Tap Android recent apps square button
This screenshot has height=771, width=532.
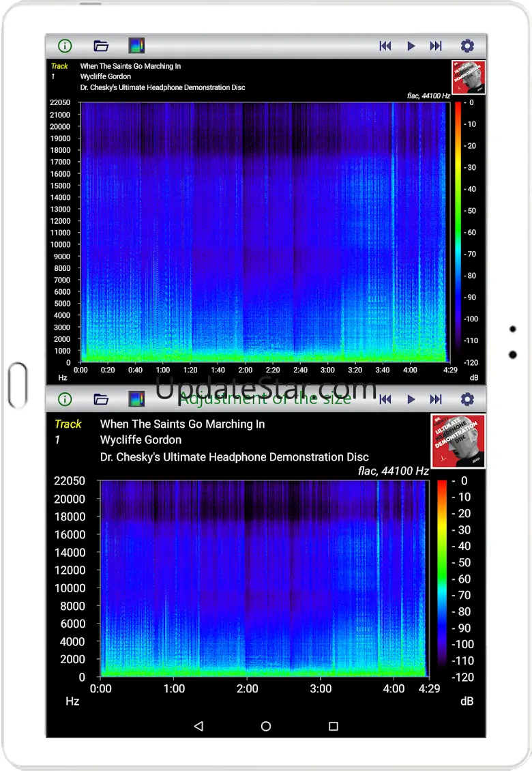(334, 726)
